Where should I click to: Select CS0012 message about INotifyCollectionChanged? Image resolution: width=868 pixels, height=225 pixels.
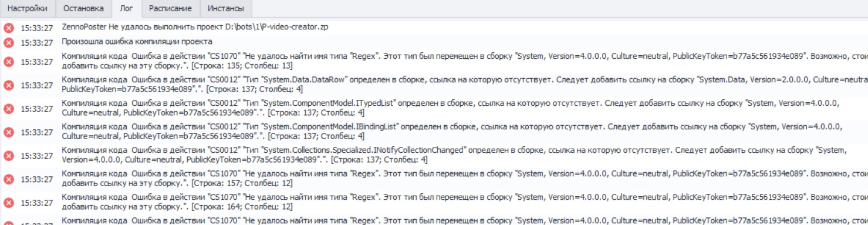(454, 155)
